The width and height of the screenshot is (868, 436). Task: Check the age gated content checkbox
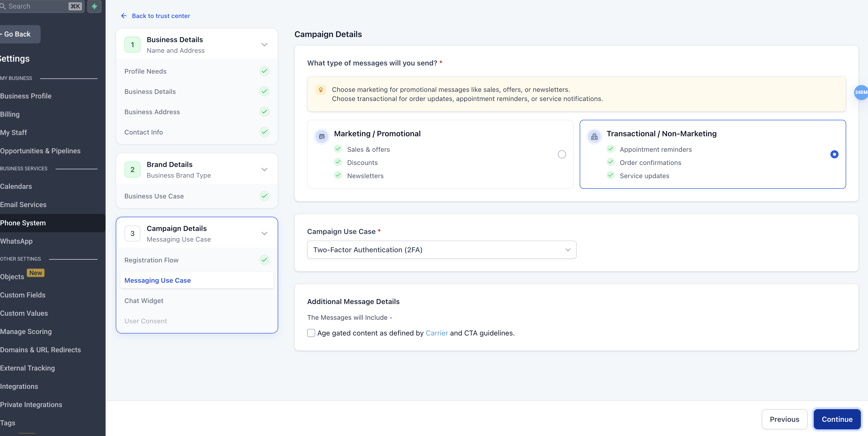point(311,333)
